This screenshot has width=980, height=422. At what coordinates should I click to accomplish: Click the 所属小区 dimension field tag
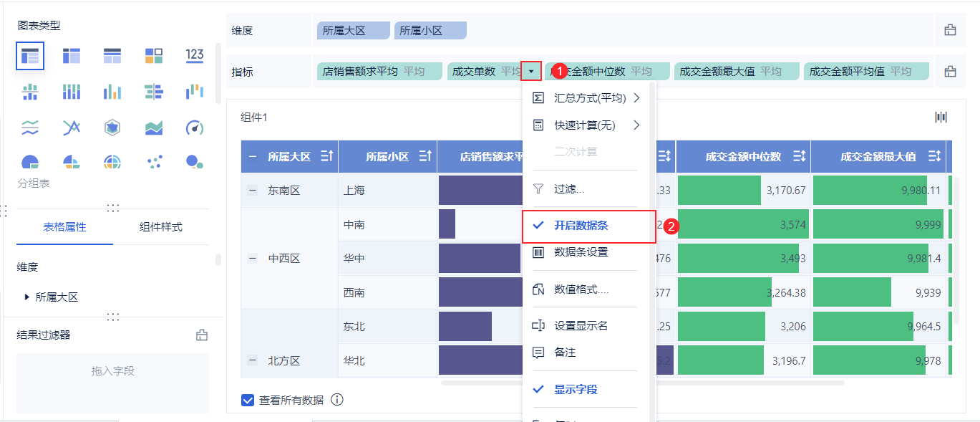tap(430, 31)
